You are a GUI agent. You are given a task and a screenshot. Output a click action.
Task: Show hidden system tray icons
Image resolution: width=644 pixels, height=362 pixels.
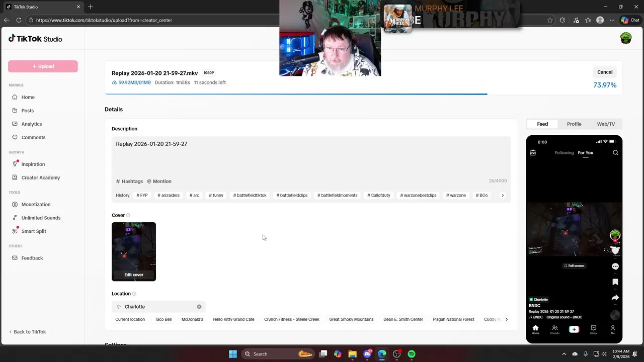(564, 354)
